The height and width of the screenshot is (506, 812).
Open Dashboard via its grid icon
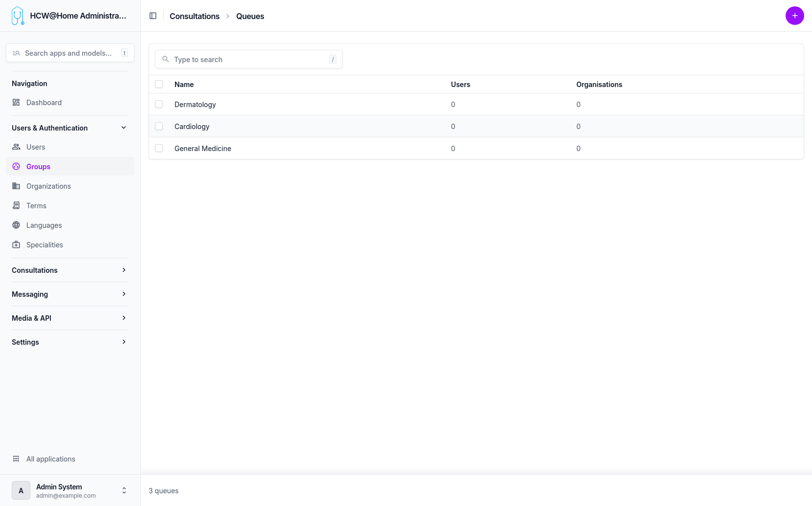point(16,103)
